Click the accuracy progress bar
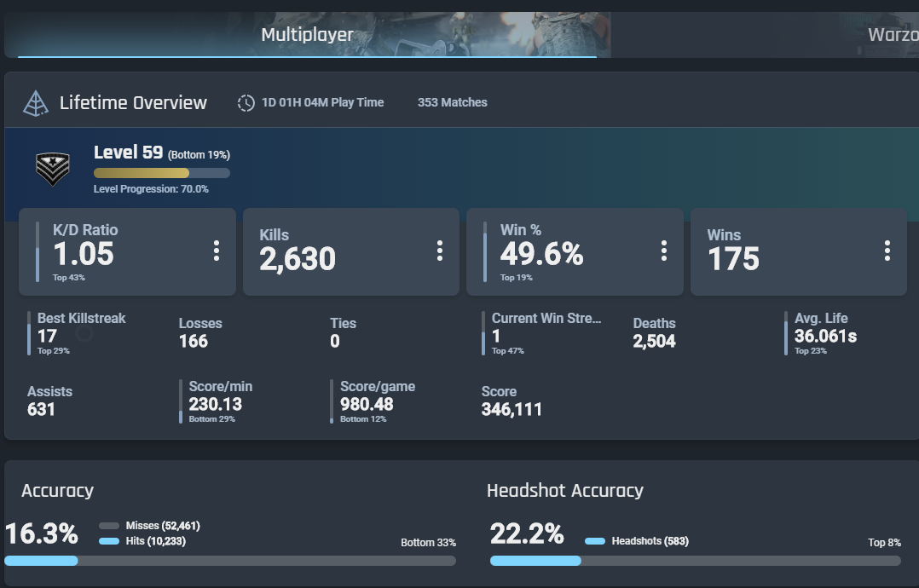This screenshot has height=588, width=919. point(230,561)
